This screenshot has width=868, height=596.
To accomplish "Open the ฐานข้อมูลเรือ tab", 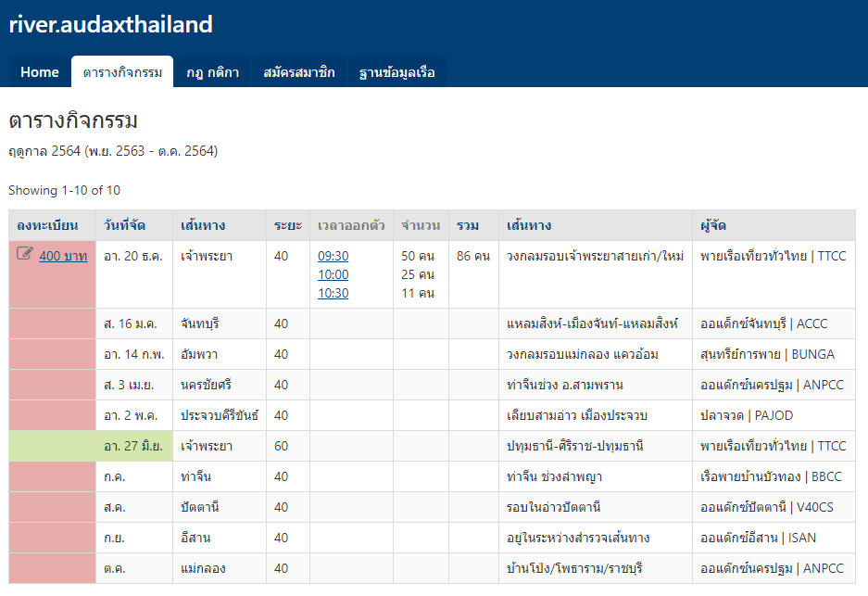I will [x=396, y=72].
